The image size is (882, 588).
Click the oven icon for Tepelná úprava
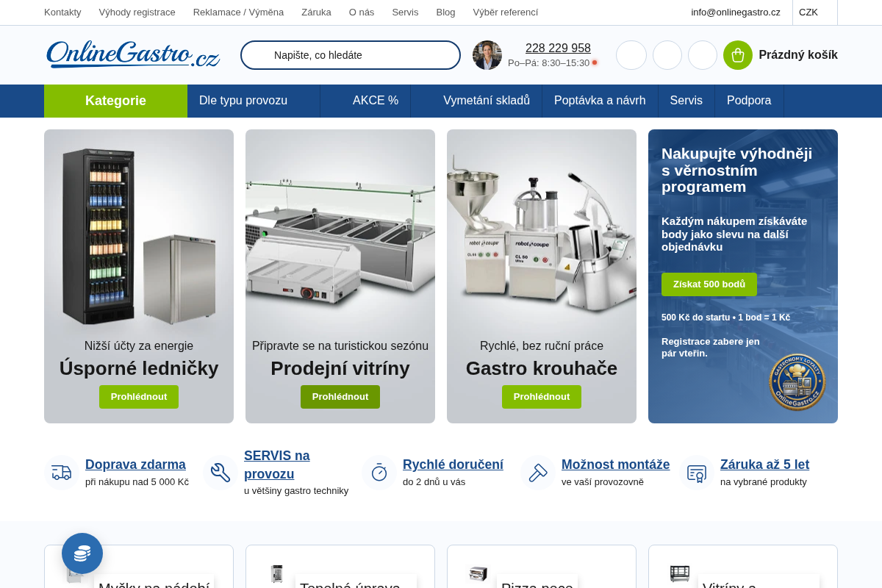(277, 573)
